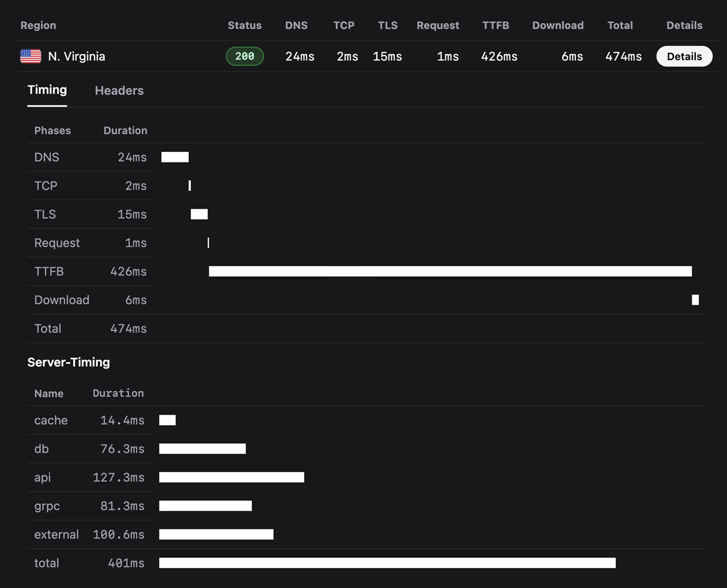Click the cache duration value 14.4ms
This screenshot has width=727, height=588.
click(x=122, y=420)
